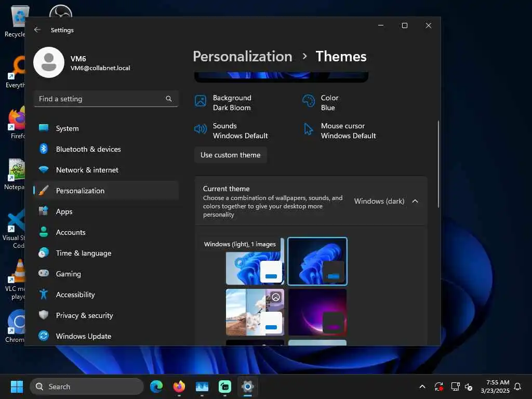Image resolution: width=532 pixels, height=399 pixels.
Task: Click the Color palette icon
Action: point(309,101)
